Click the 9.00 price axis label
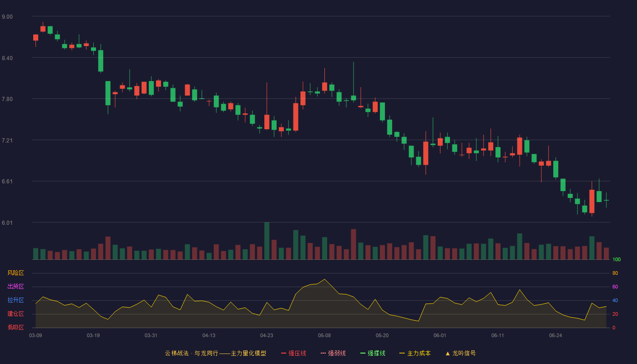The image size is (637, 364). 7,17
